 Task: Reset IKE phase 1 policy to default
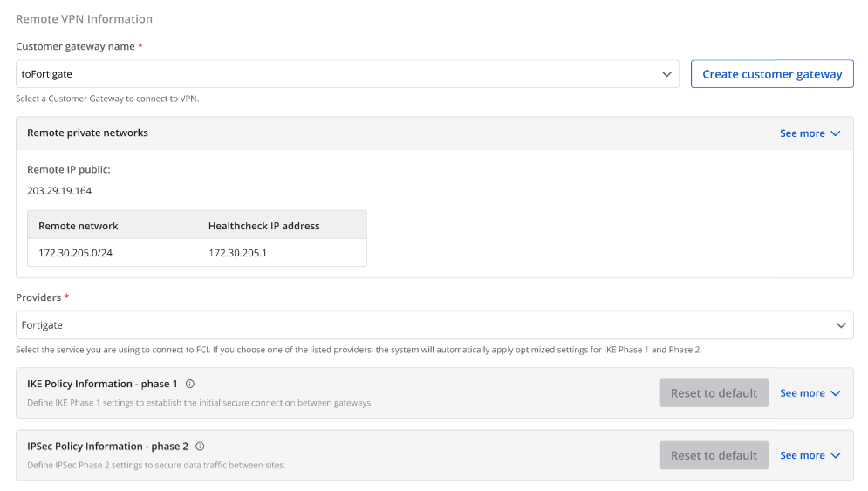point(714,393)
